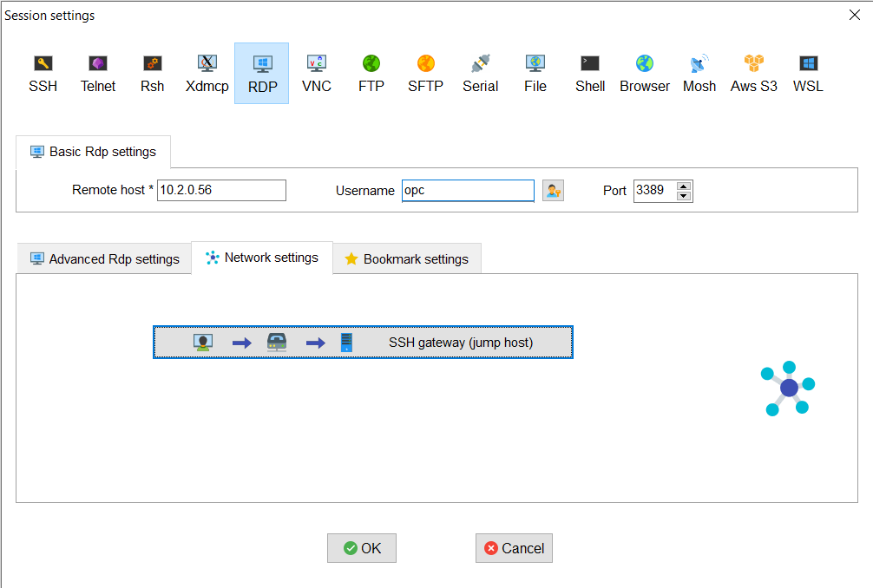
Task: Select the Aws S3 session icon
Action: pos(753,73)
